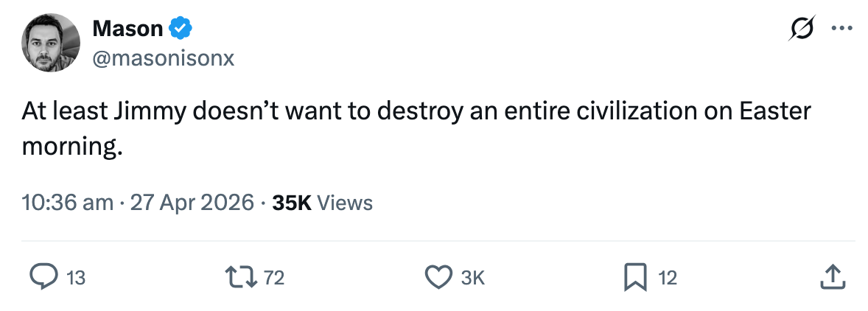The width and height of the screenshot is (868, 311).
Task: Click the blue verified checkmark badge
Action: pyautogui.click(x=181, y=29)
